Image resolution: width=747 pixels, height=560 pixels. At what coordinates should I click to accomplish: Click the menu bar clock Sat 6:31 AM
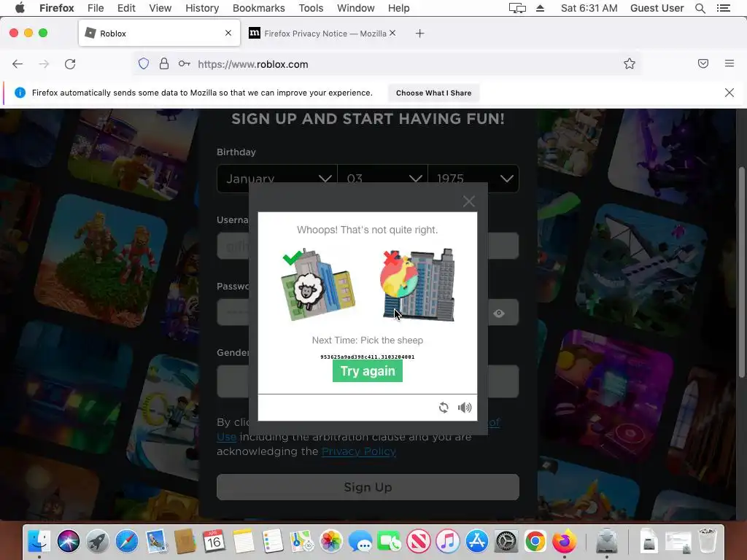pos(589,8)
